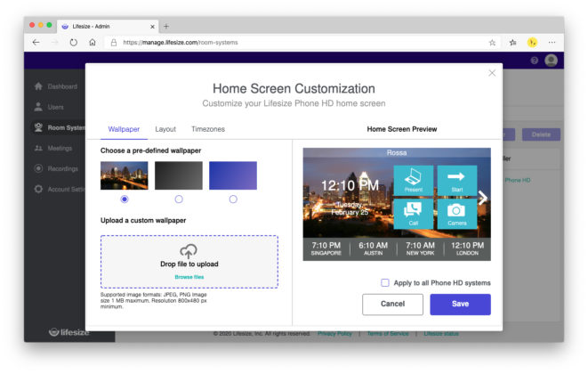
Task: Choose the city skyline wallpaper thumbnail
Action: [x=125, y=175]
